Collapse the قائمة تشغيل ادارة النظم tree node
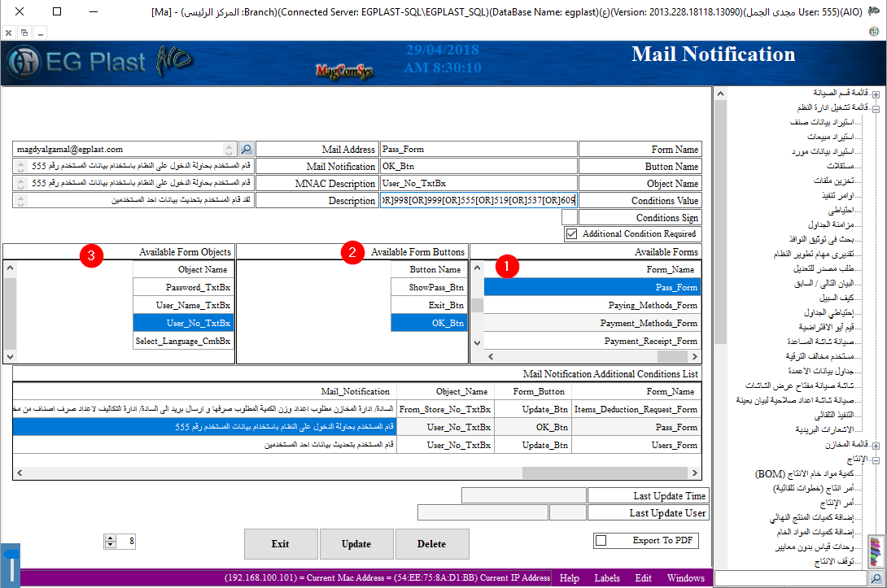Screen dimensions: 887x588 tap(876, 109)
